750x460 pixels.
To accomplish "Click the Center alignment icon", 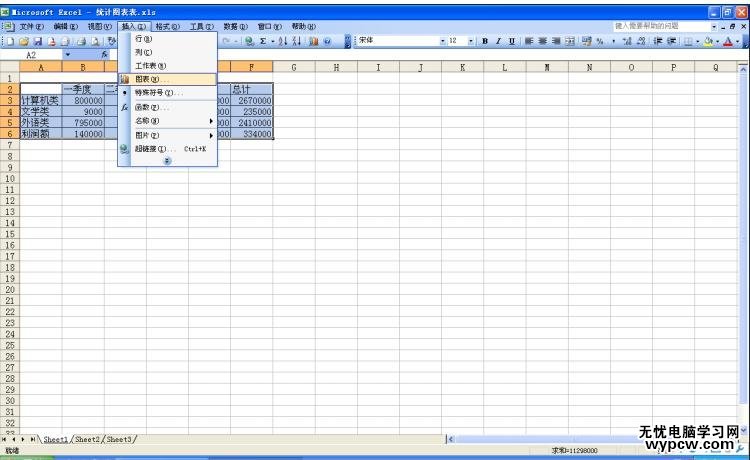I will (x=542, y=41).
